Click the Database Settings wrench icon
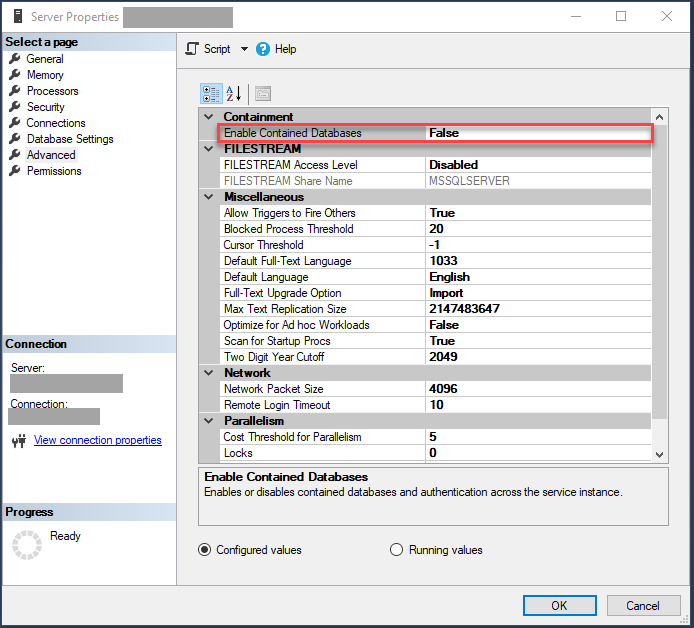 tap(15, 139)
